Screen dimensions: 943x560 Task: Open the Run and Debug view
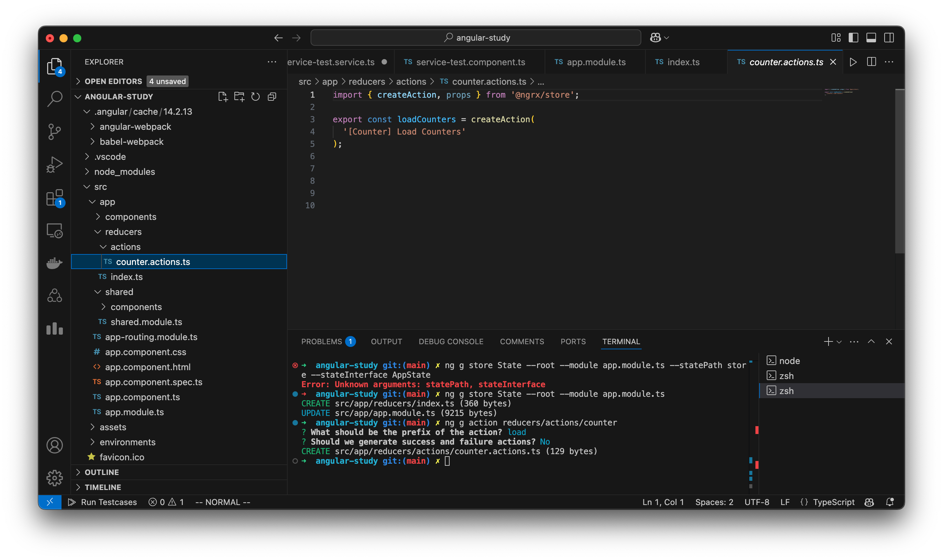click(x=55, y=164)
